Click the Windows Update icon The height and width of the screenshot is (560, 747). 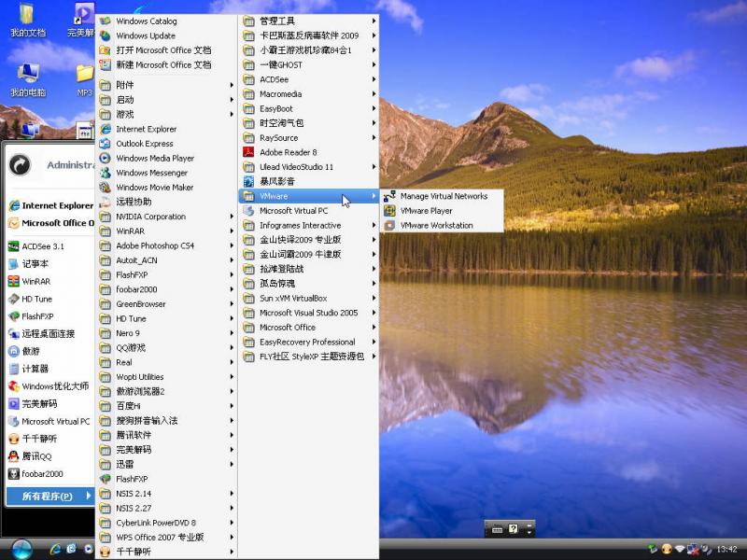(x=105, y=35)
